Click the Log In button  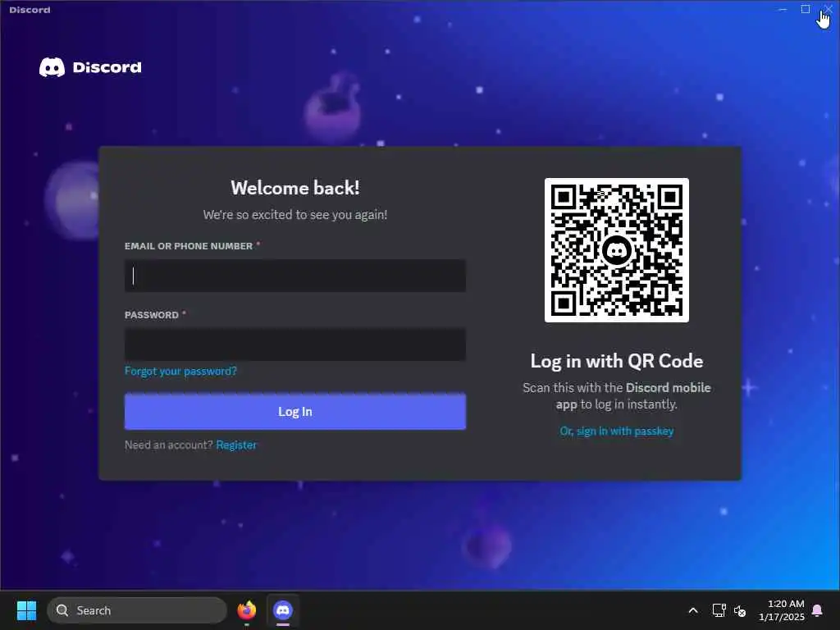(295, 412)
